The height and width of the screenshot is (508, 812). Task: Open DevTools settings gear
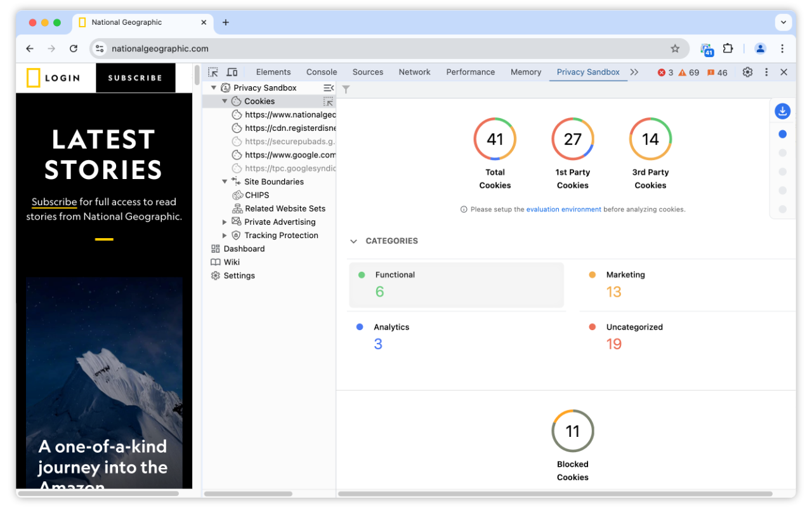point(747,72)
